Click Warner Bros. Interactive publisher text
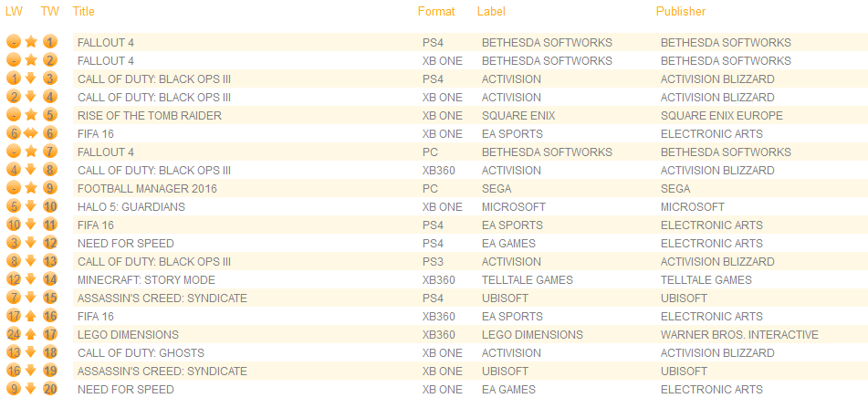 tap(739, 334)
